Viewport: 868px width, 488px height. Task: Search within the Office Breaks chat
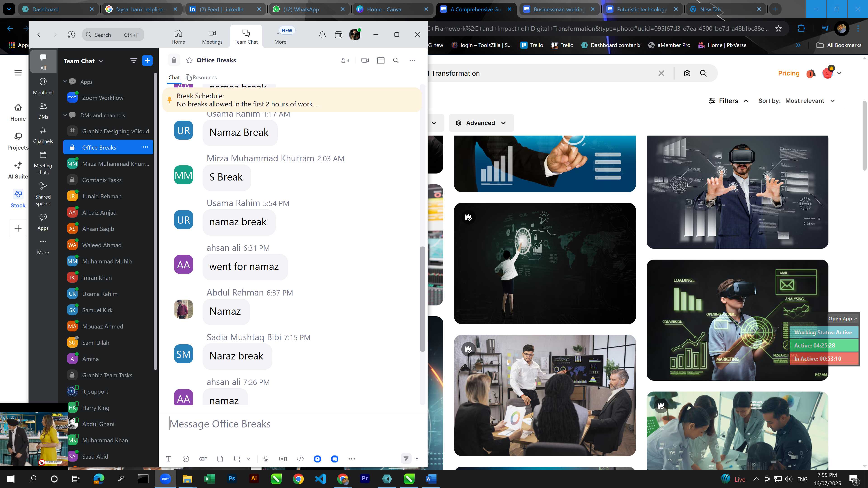pos(396,60)
